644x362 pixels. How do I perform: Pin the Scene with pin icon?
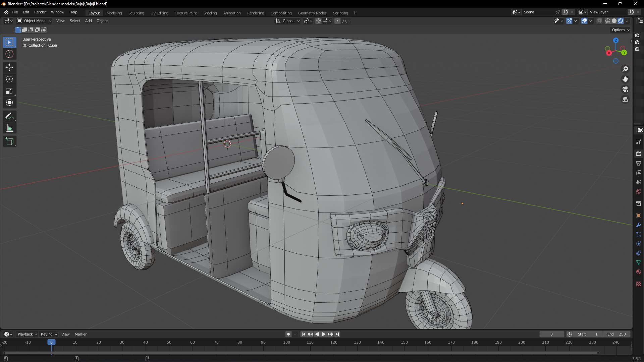click(x=558, y=12)
